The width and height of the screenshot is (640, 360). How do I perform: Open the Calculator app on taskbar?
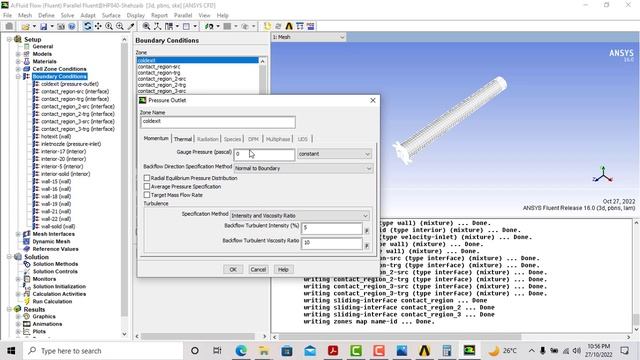(447, 351)
